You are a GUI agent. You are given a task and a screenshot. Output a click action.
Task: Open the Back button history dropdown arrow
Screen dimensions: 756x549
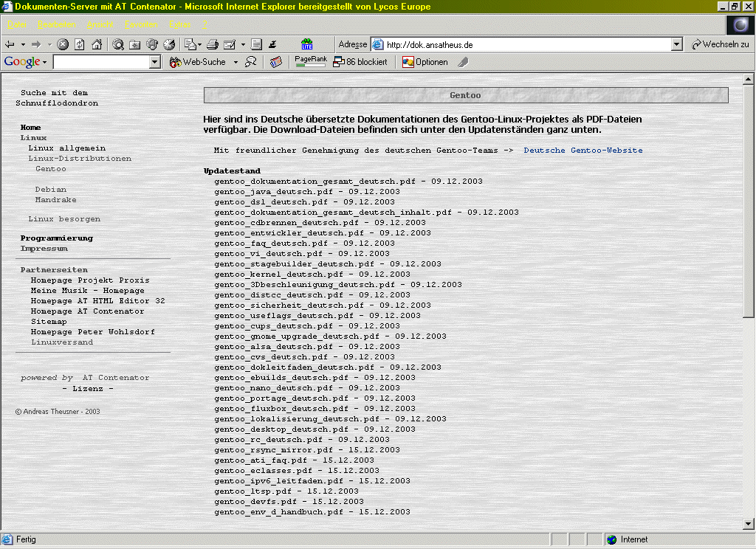click(x=23, y=45)
